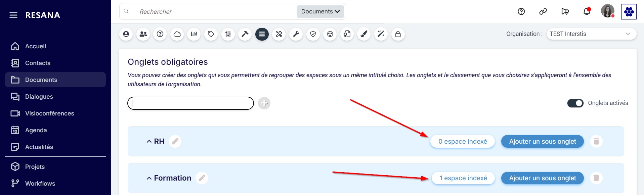Click the plus button to add tab

tap(264, 103)
